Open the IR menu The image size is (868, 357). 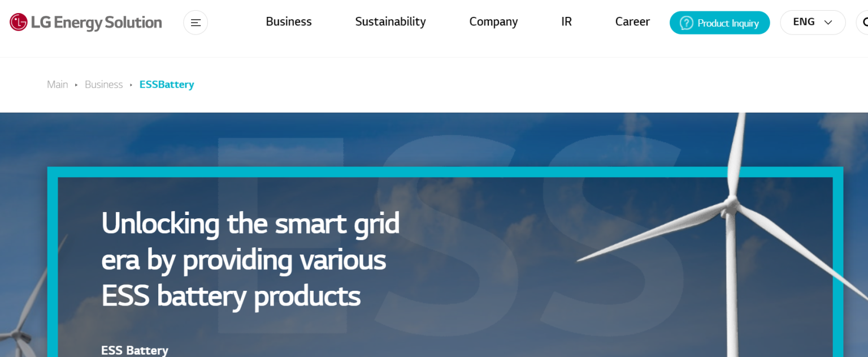pos(566,21)
